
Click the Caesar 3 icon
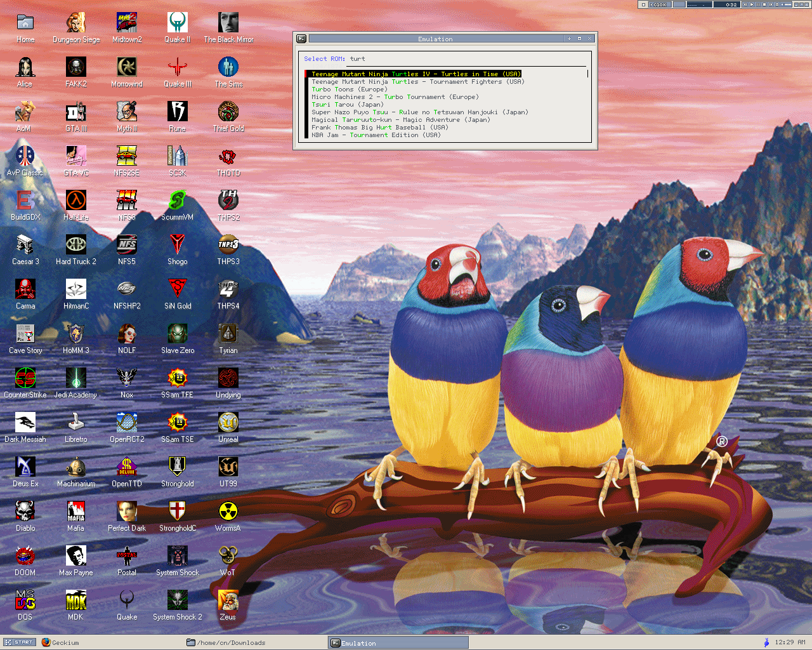point(25,249)
